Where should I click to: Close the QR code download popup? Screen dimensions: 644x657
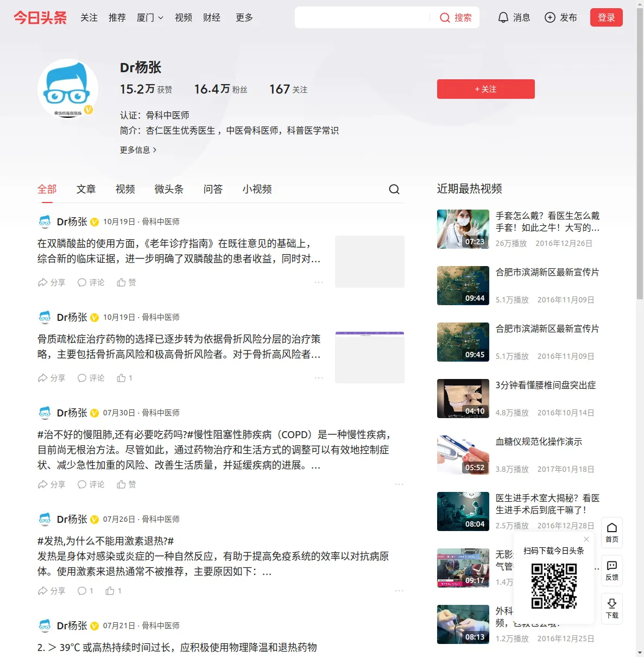pyautogui.click(x=586, y=539)
